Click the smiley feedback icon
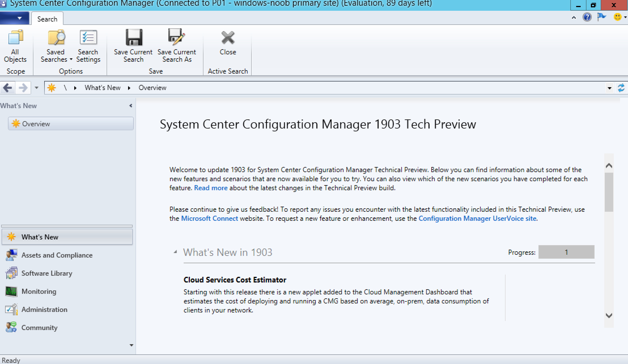Image resolution: width=628 pixels, height=364 pixels. [617, 17]
